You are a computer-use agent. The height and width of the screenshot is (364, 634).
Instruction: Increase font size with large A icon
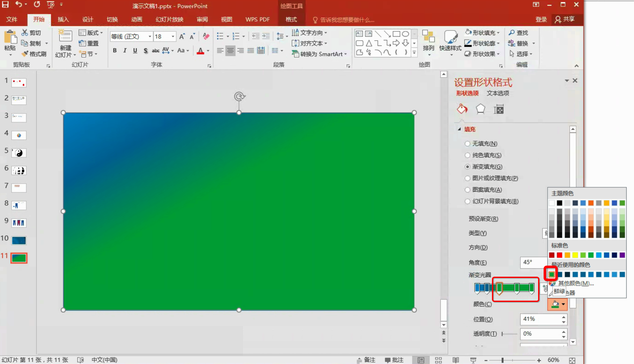point(182,36)
